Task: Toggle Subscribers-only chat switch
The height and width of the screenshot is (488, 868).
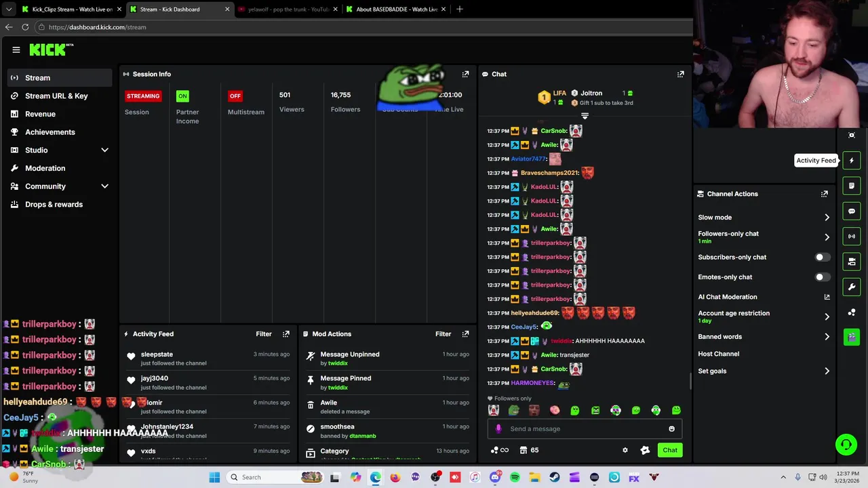Action: coord(821,258)
